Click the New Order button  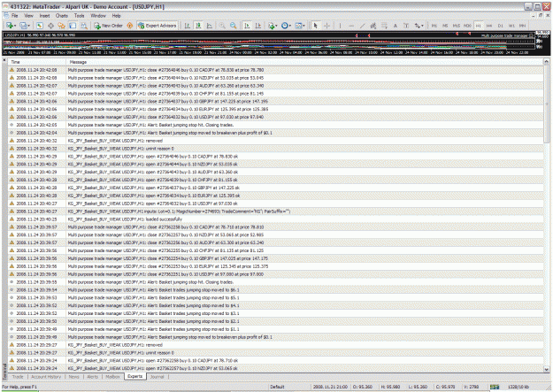(109, 26)
